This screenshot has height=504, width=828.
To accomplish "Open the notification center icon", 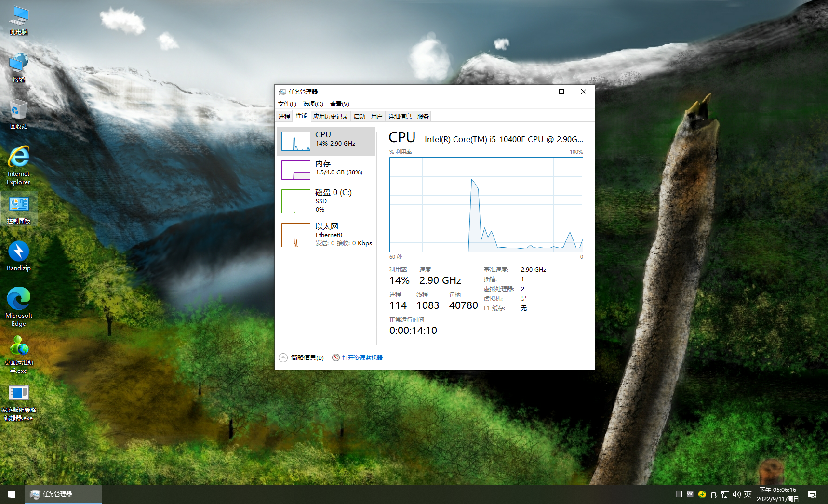I will (812, 494).
